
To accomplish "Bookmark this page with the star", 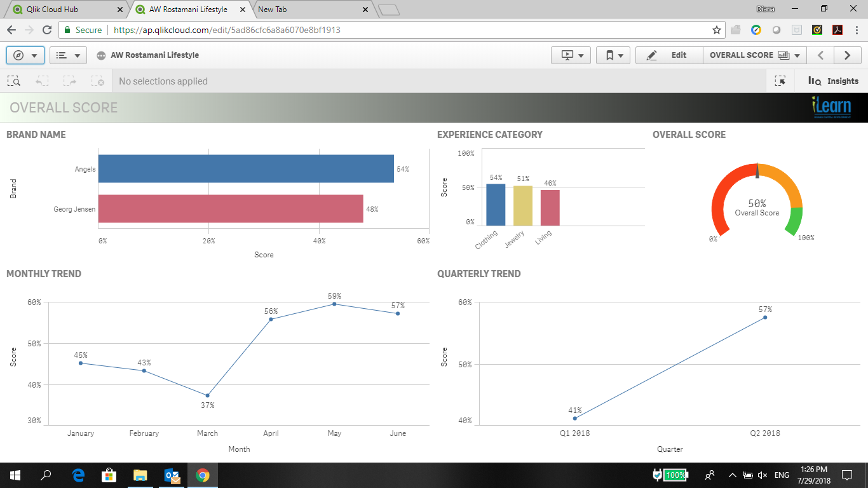I will 717,30.
